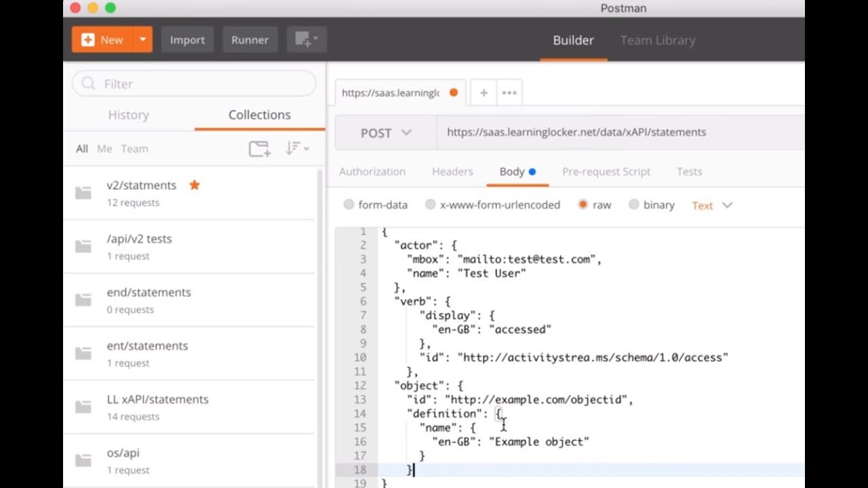Open the sort collections dropdown
868x488 pixels.
[x=297, y=148]
